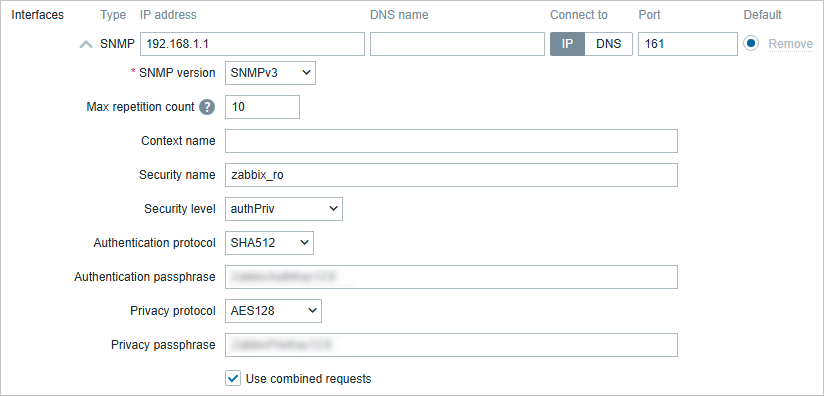Click the empty Context name field
This screenshot has height=396, width=824.
tap(451, 141)
